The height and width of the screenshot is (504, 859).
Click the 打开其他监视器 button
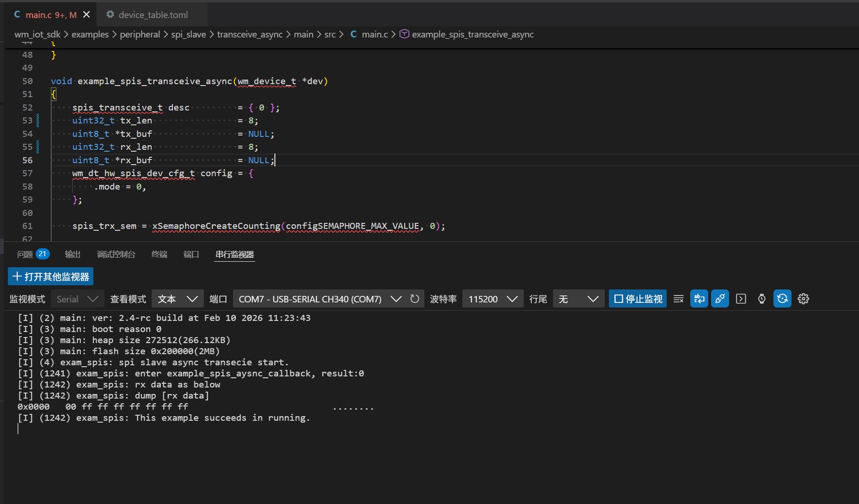pyautogui.click(x=51, y=277)
